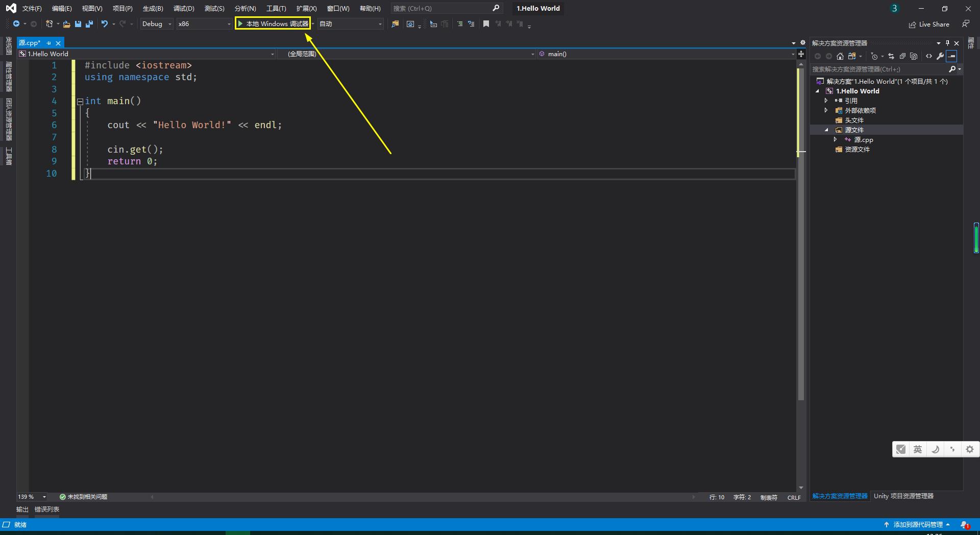Image resolution: width=980 pixels, height=535 pixels.
Task: Open the 输出 tab at the bottom
Action: [x=22, y=509]
